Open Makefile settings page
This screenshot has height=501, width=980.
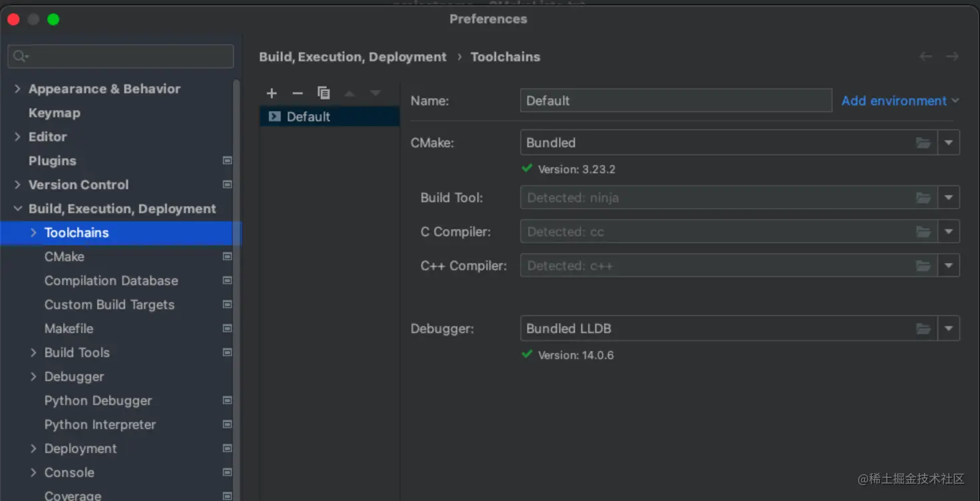click(x=69, y=328)
